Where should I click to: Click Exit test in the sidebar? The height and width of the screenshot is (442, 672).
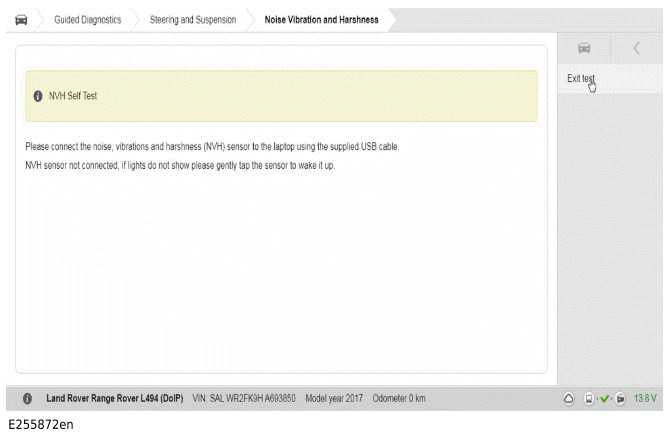coord(581,78)
